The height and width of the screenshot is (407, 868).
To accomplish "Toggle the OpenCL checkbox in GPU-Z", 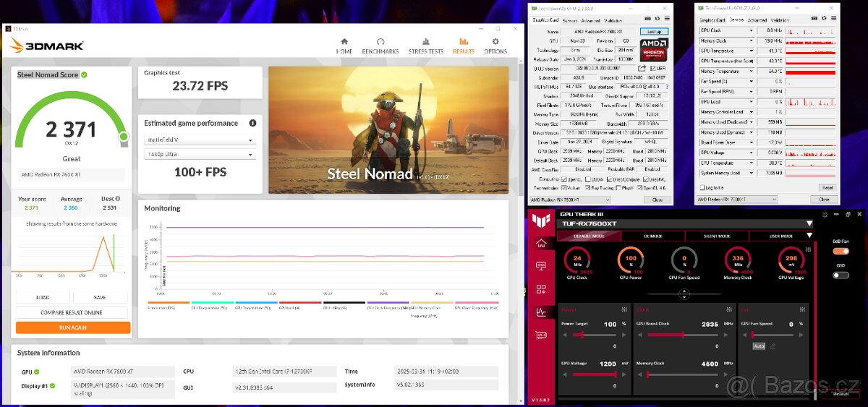I will point(563,179).
